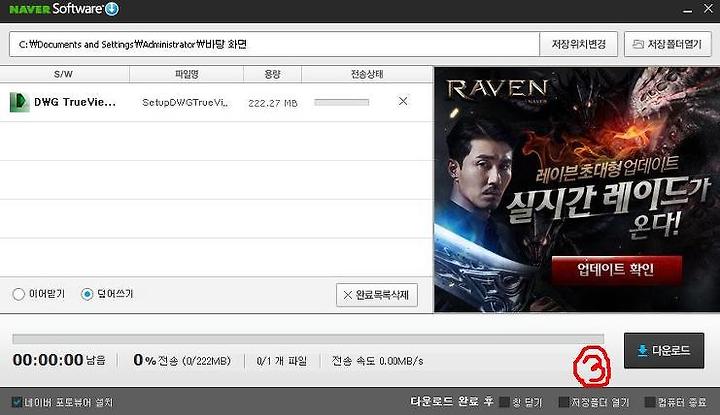This screenshot has height=415, width=720.
Task: Click the DWG TrueView row progress bar
Action: [x=342, y=102]
